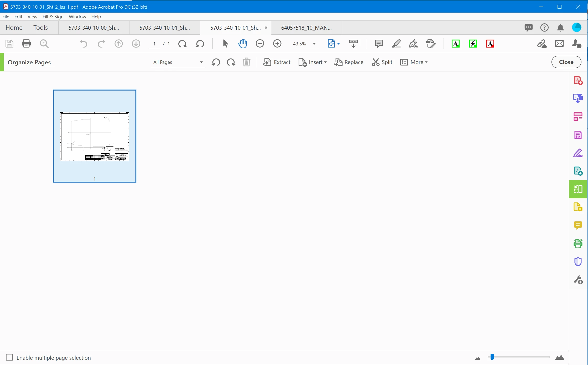Click the Close button for Organize Pages

coord(566,62)
